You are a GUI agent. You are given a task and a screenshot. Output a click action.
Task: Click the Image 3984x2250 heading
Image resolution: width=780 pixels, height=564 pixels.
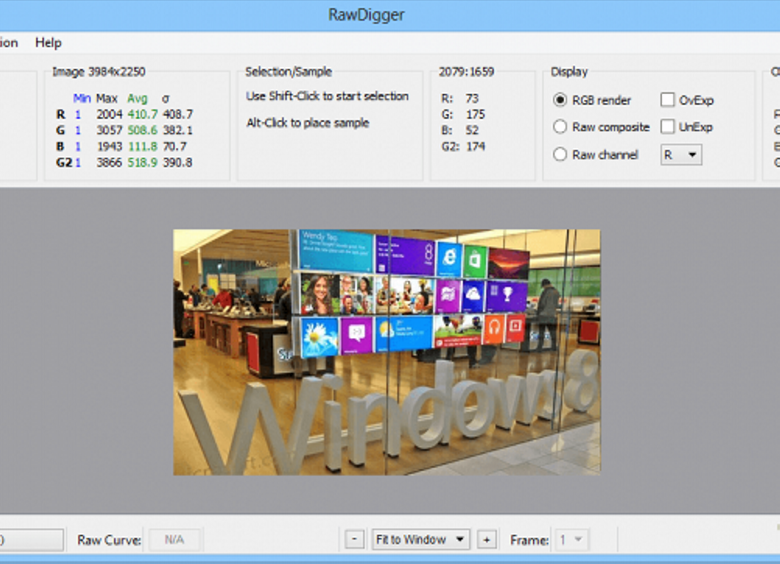point(99,72)
